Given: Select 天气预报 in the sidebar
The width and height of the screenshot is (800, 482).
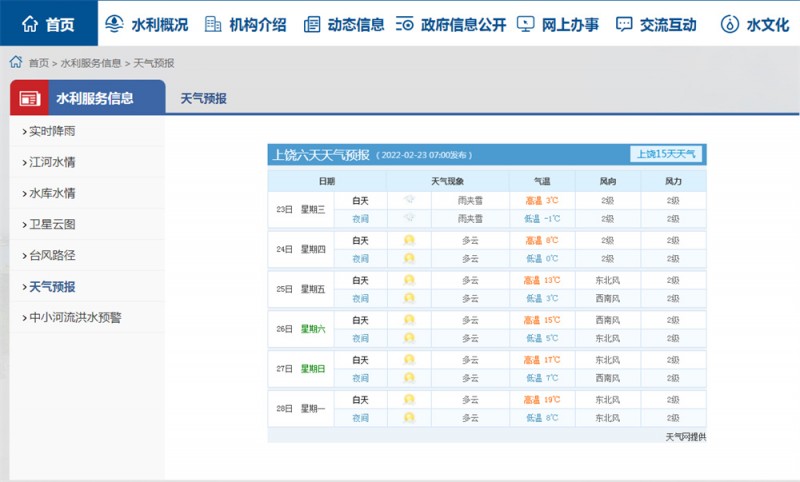Looking at the screenshot, I should (52, 287).
